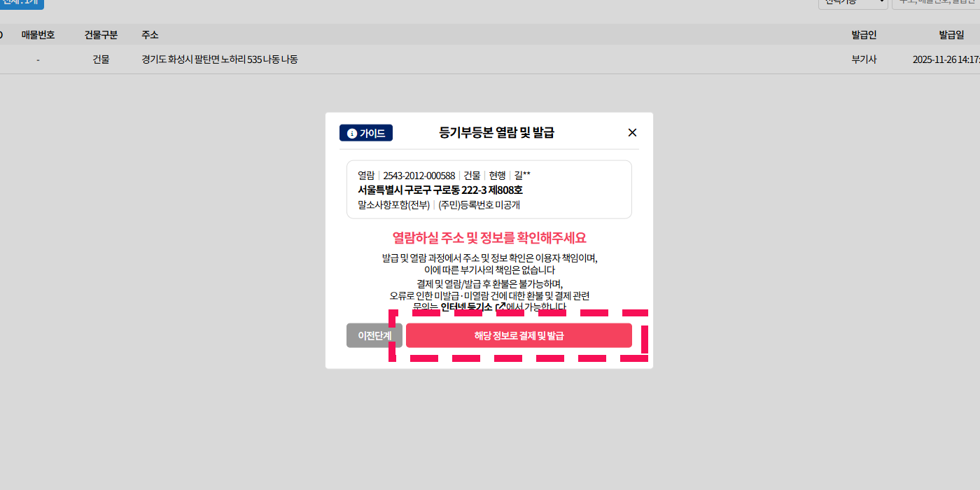
Task: Click the red 열람하실 주소 및 정보를 확인해주세요 warning
Action: (489, 238)
